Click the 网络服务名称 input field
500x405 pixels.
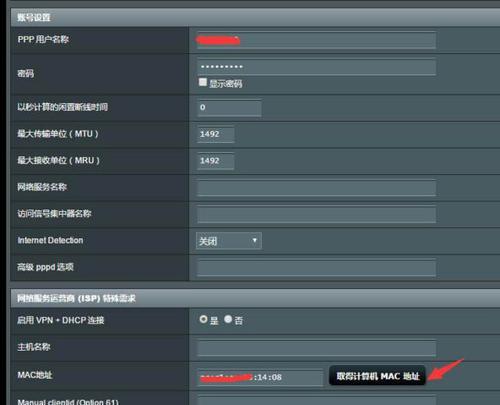coord(316,188)
